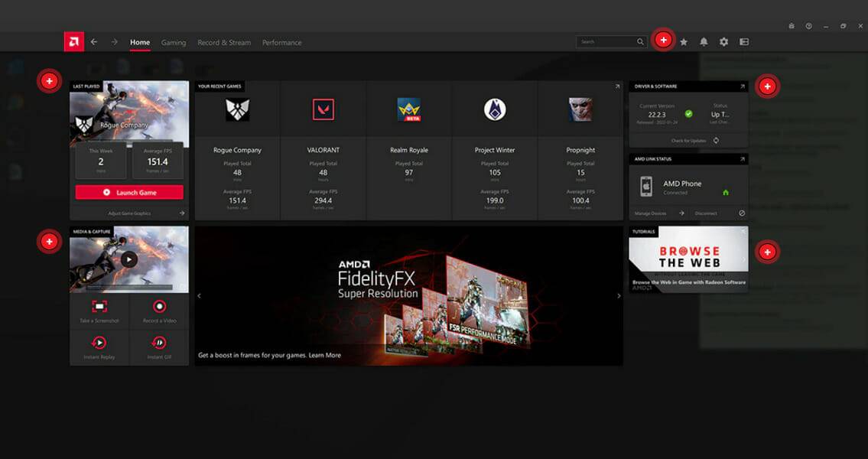The width and height of the screenshot is (868, 459).
Task: Click Disconnect for AMD Phone
Action: coord(706,213)
